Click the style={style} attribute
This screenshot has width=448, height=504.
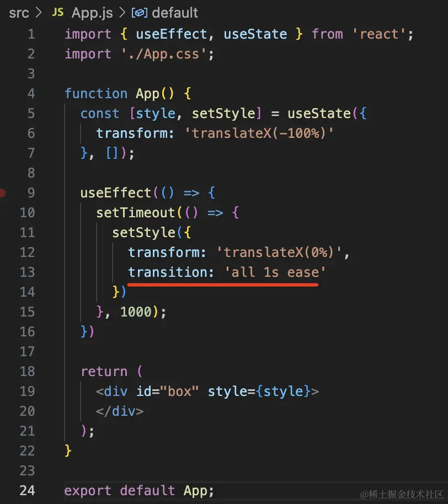pyautogui.click(x=259, y=392)
